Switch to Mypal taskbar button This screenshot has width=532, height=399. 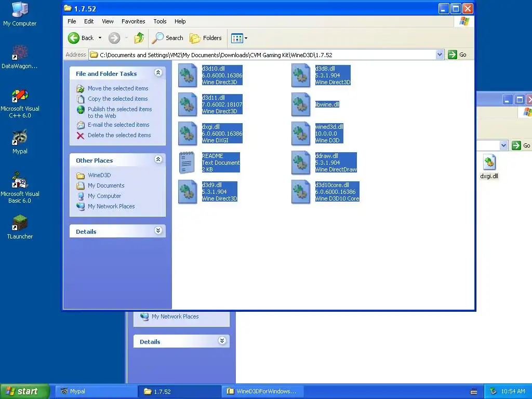(x=97, y=392)
